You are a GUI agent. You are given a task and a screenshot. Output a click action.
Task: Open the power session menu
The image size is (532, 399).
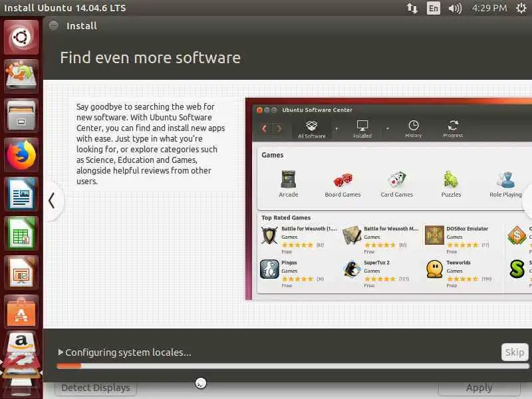click(521, 8)
